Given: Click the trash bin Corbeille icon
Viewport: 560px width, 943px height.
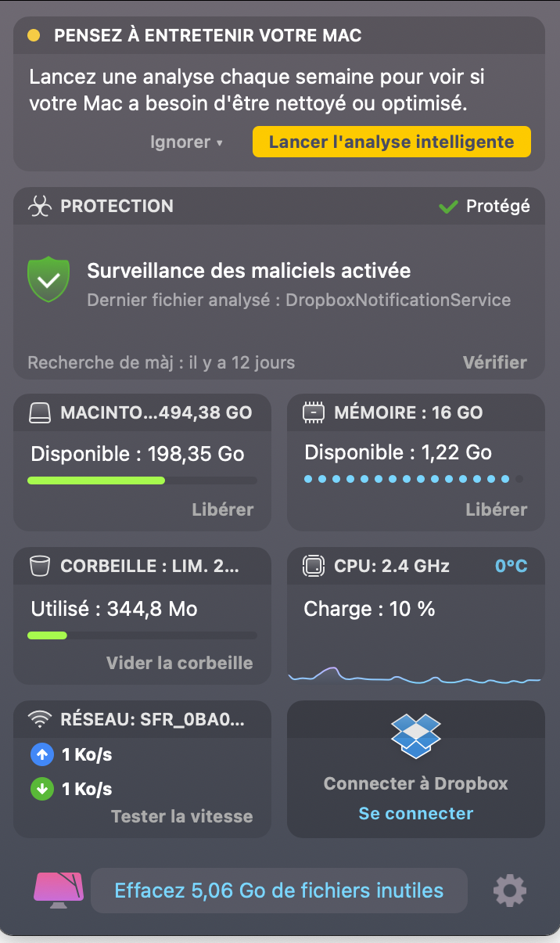Looking at the screenshot, I should coord(40,566).
